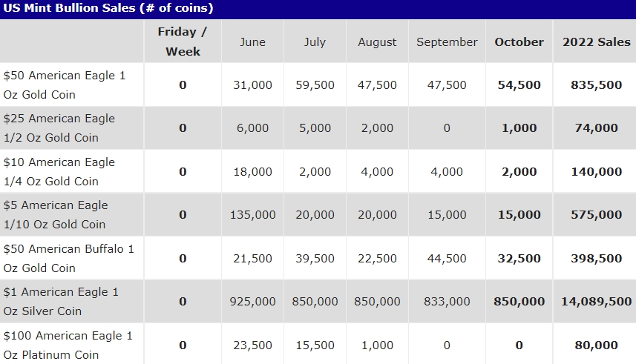Select the October column header
Viewport: 636px width, 364px height.
point(519,42)
